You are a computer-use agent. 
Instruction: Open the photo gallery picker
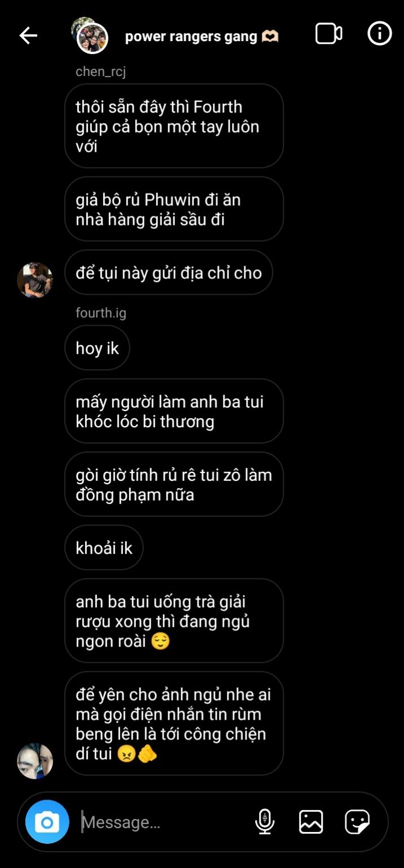(x=311, y=822)
